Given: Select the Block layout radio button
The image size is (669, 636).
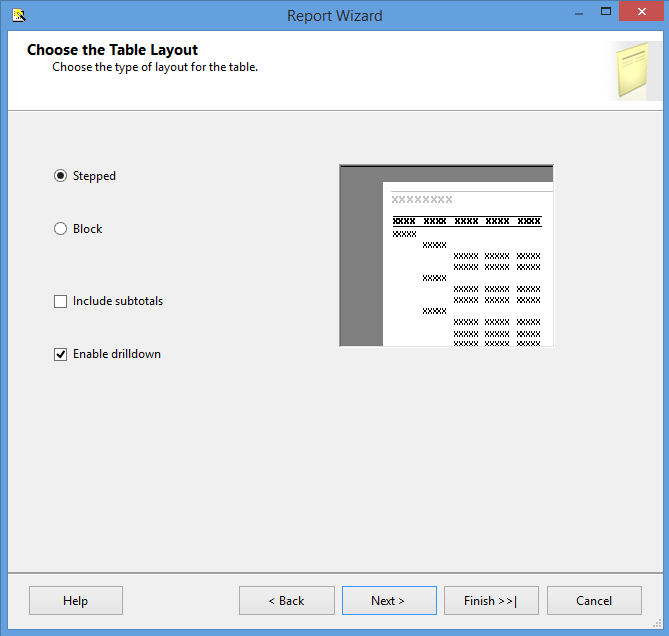Looking at the screenshot, I should click(x=60, y=229).
